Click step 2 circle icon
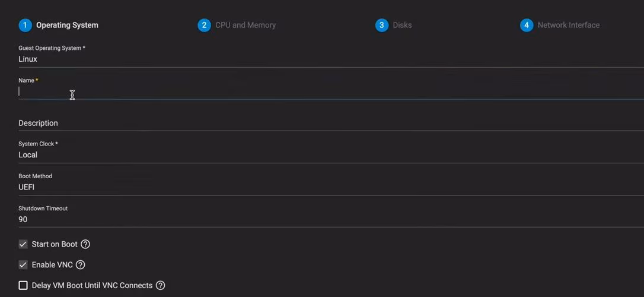This screenshot has height=297, width=644. [204, 26]
